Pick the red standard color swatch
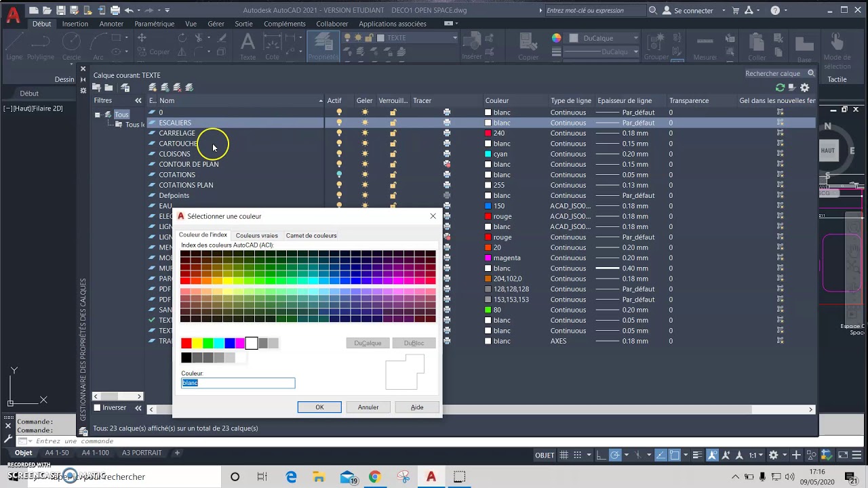This screenshot has height=488, width=868. coord(186,344)
